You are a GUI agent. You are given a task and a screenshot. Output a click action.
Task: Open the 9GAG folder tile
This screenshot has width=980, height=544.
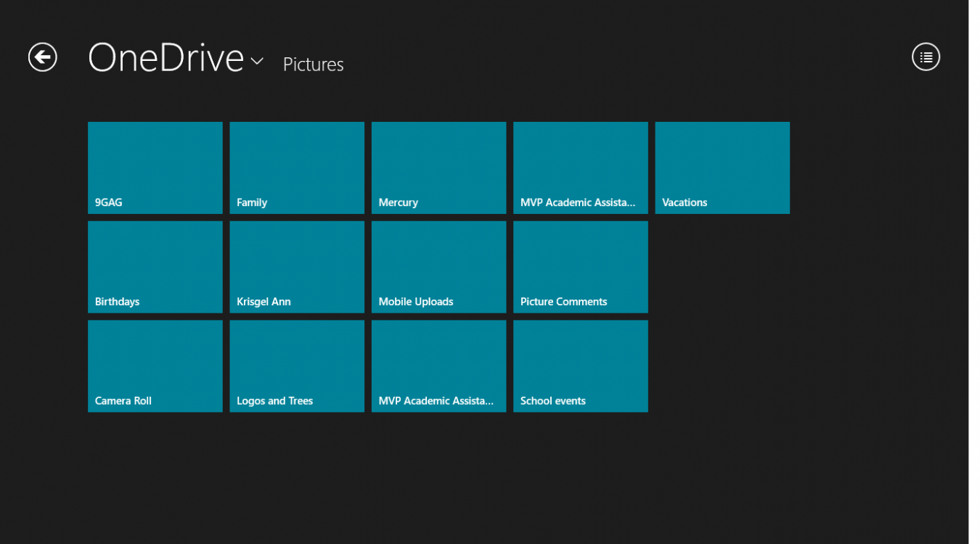pos(155,168)
